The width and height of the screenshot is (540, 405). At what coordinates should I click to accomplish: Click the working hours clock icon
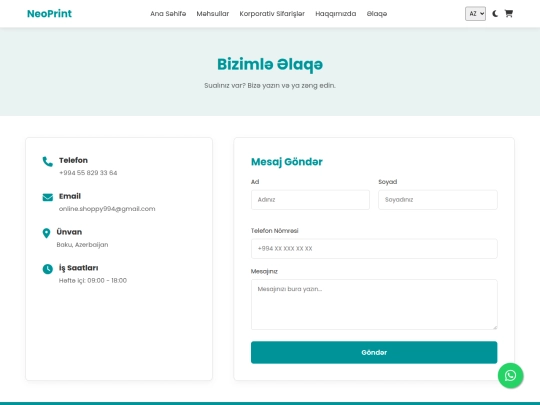[48, 269]
